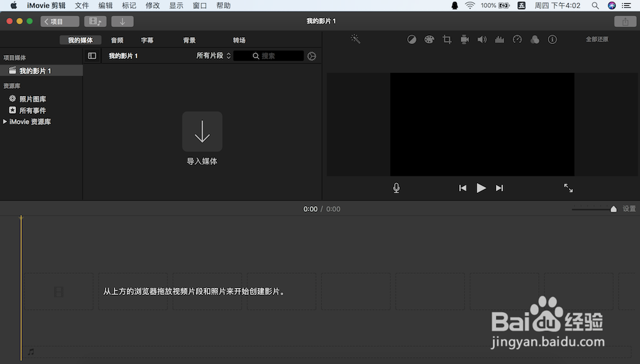The image size is (640, 364).
Task: Open the color balance tool
Action: (x=412, y=40)
